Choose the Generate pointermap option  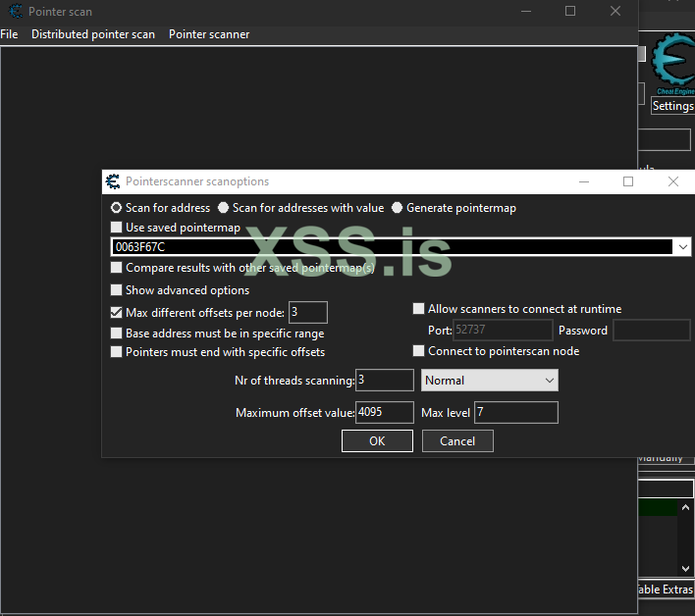click(398, 208)
